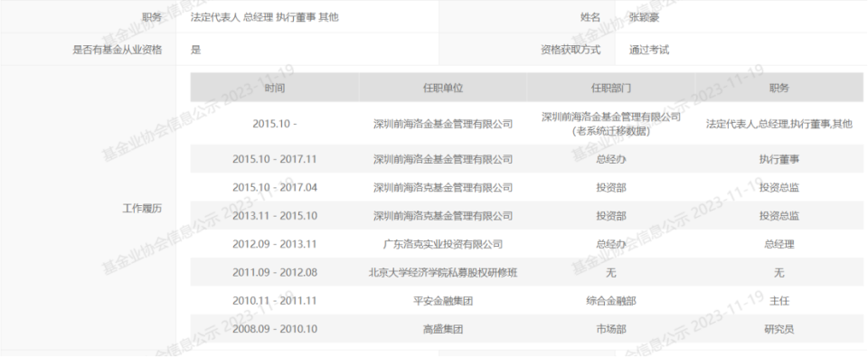The height and width of the screenshot is (357, 868).
Task: Click the department cell containing (老系统迁移数据)
Action: [611, 124]
